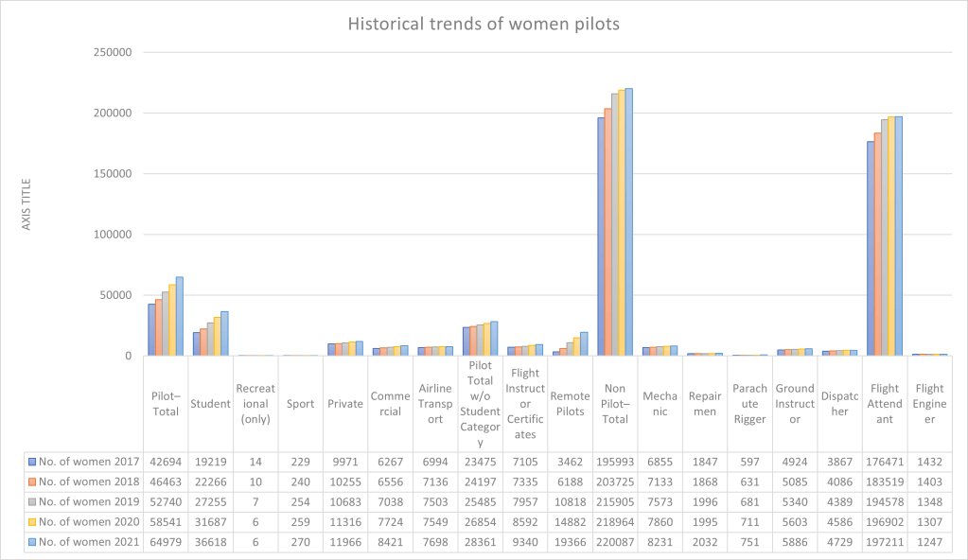
Task: Click the 2020 yellow legend swatch
Action: tap(32, 521)
